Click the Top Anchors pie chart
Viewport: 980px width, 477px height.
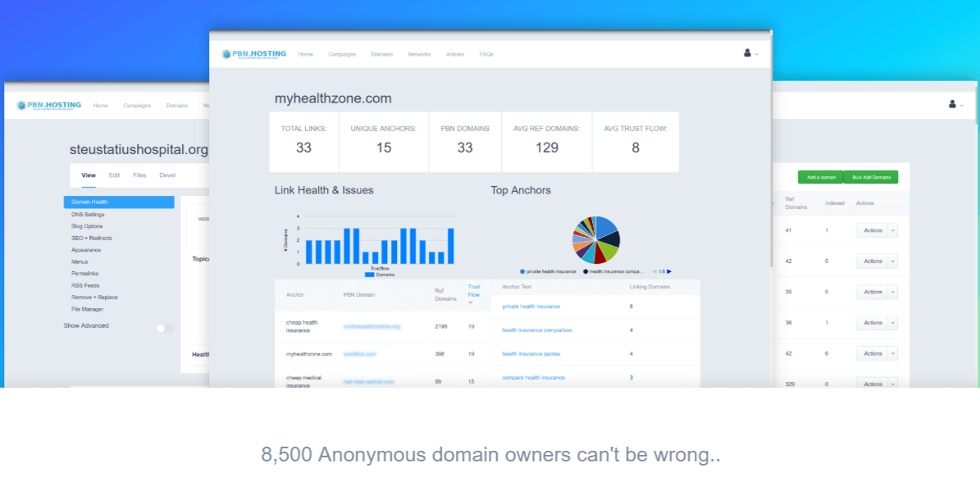tap(595, 240)
